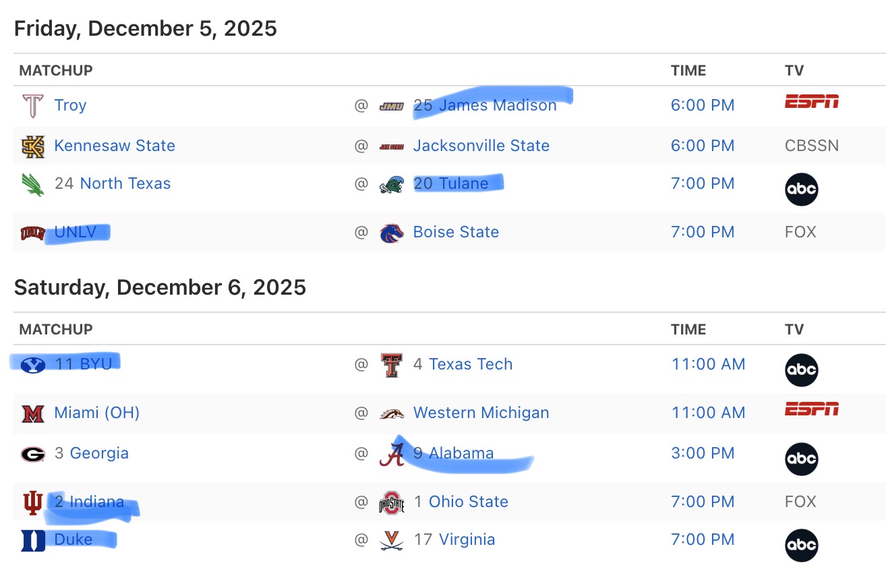Click the North Texas eagle logo

point(32,184)
